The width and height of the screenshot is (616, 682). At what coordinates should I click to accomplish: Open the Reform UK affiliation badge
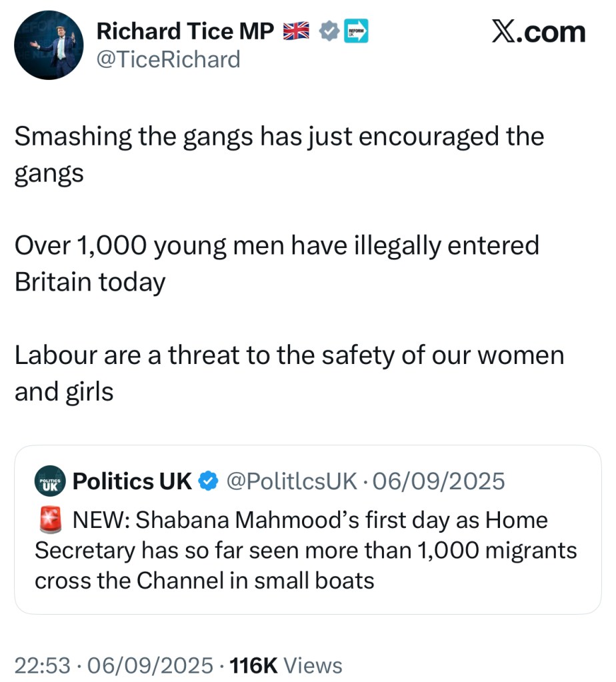pos(356,31)
